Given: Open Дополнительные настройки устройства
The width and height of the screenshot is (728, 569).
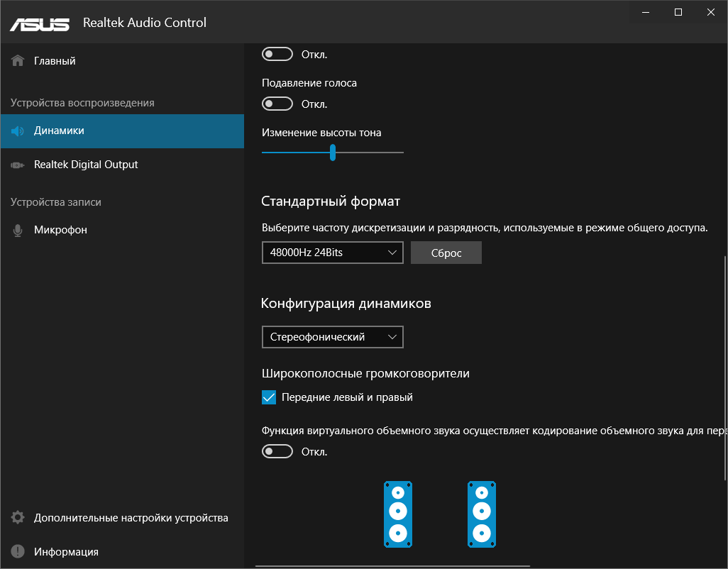Looking at the screenshot, I should pyautogui.click(x=131, y=518).
